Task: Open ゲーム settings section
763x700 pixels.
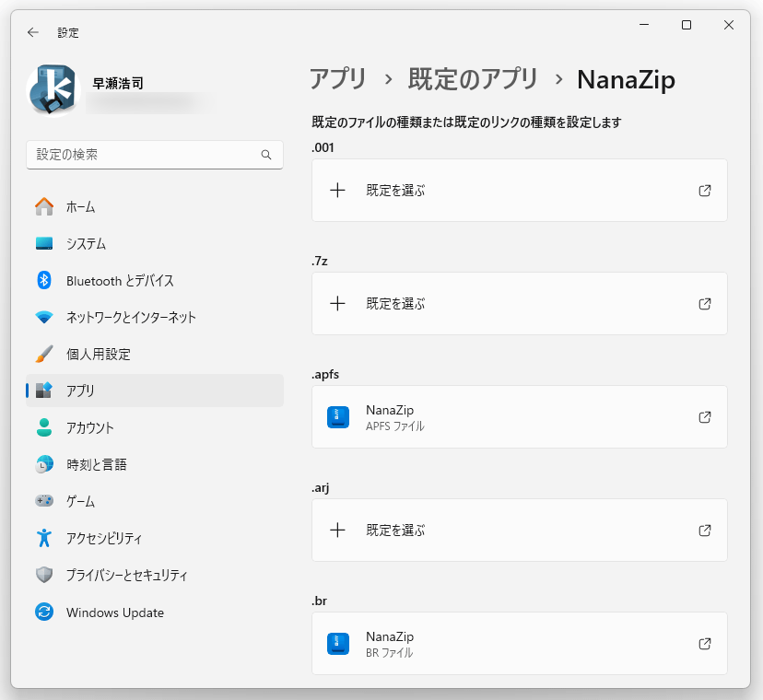Action: click(155, 500)
